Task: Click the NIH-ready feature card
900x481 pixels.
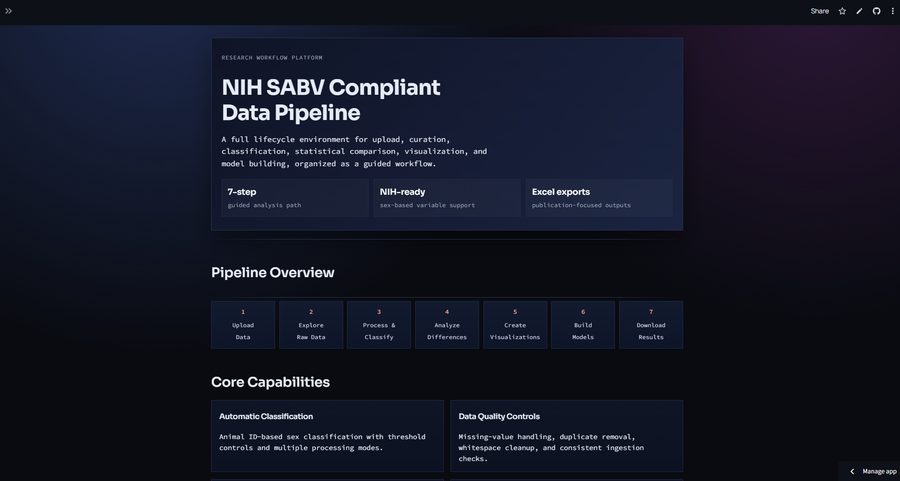Action: pyautogui.click(x=447, y=198)
